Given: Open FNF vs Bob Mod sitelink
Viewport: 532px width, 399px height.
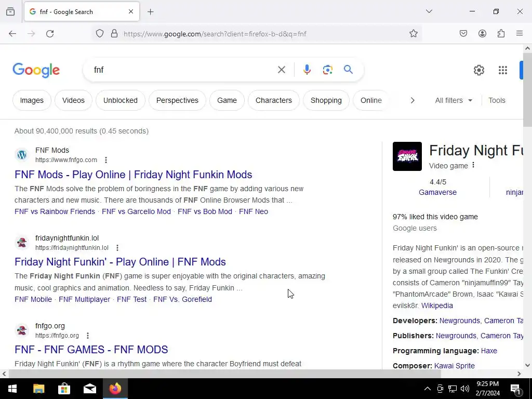Looking at the screenshot, I should point(205,211).
